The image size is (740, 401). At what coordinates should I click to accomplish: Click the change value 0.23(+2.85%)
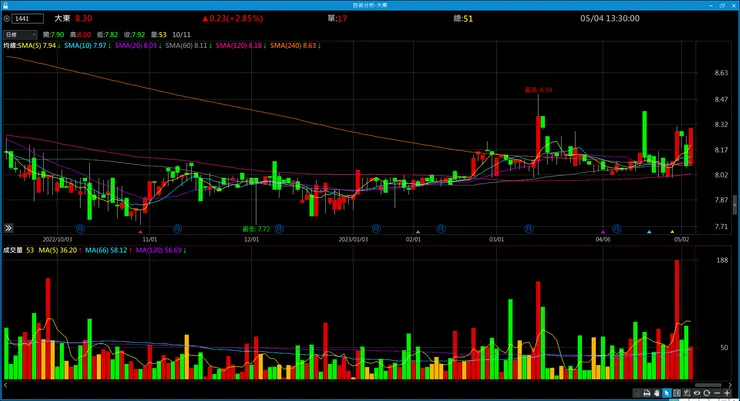pos(233,18)
